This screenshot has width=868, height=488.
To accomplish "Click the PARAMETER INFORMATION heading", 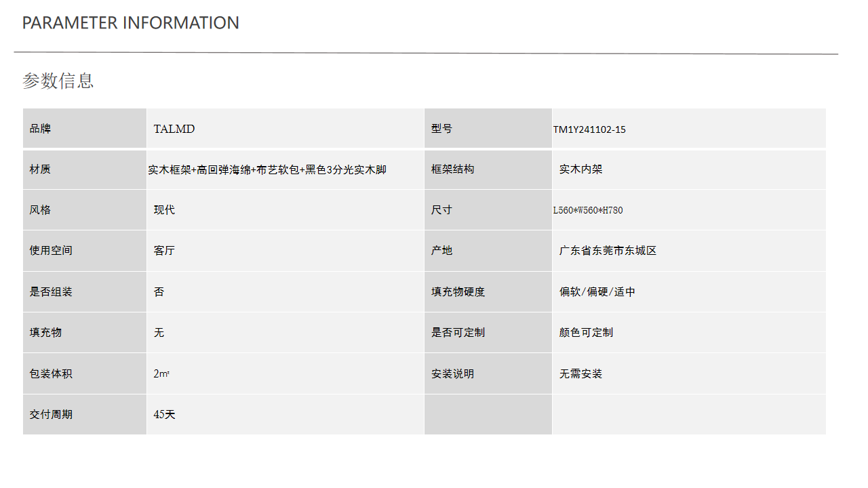I will (x=130, y=23).
